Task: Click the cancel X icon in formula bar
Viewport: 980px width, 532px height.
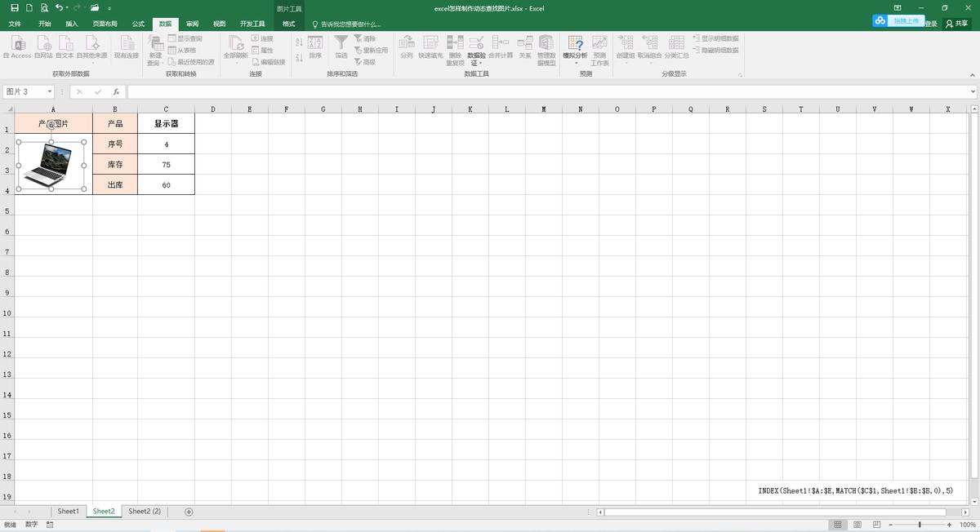Action: [x=79, y=92]
